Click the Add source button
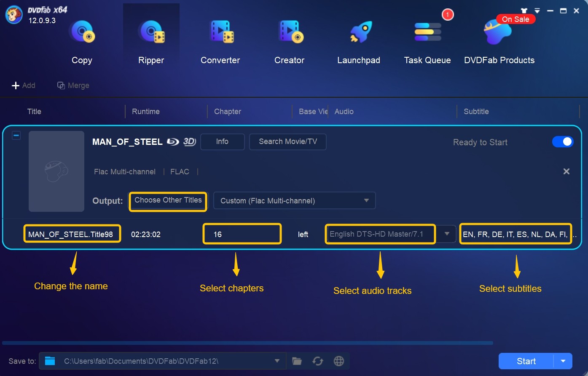 click(23, 85)
